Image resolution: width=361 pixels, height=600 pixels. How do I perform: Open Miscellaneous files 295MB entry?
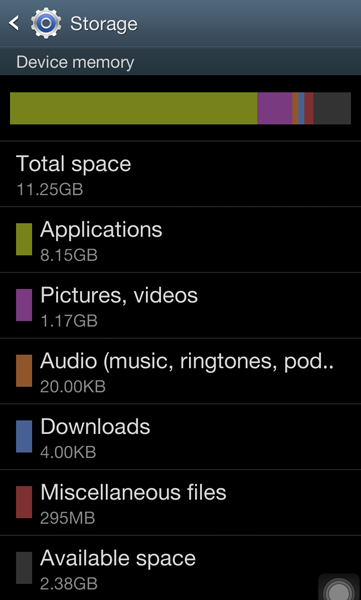pos(180,503)
